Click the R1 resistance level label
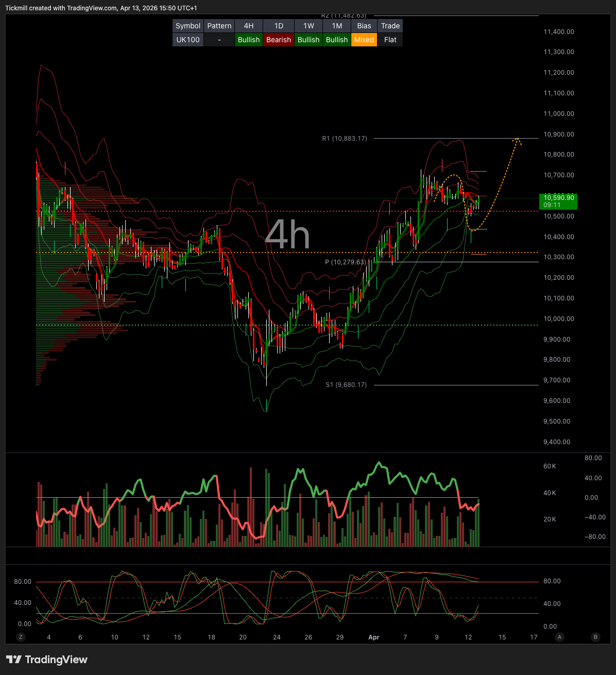616x675 pixels. [344, 138]
